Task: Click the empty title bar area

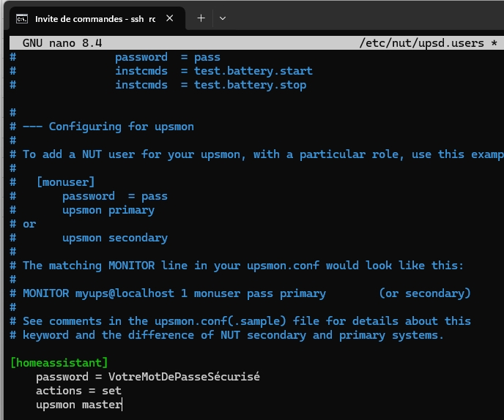Action: pyautogui.click(x=366, y=18)
